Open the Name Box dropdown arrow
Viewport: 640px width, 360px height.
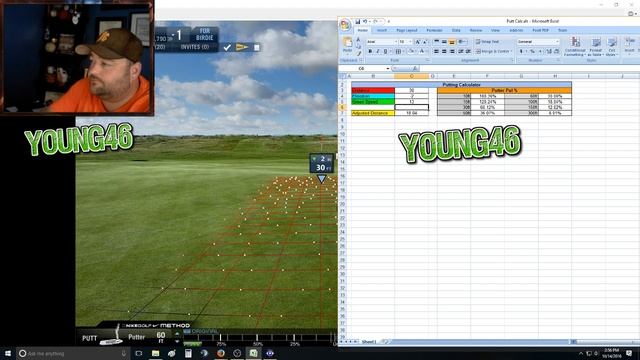pos(387,69)
